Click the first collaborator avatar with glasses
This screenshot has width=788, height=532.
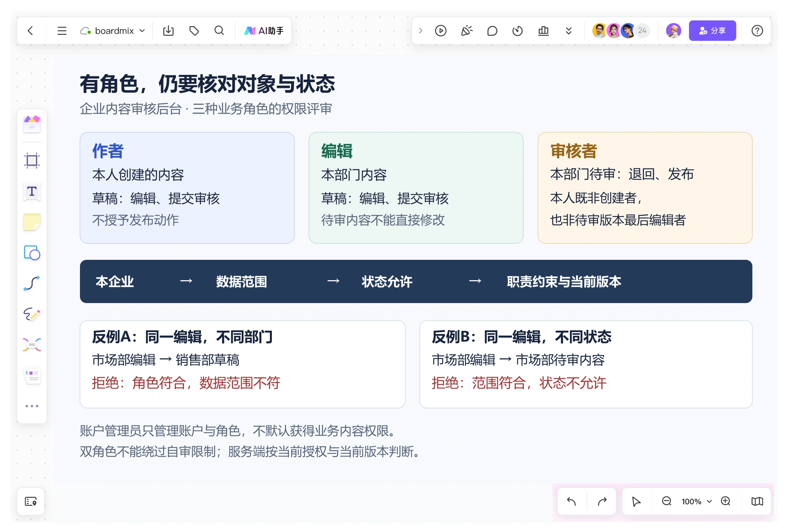coord(599,31)
